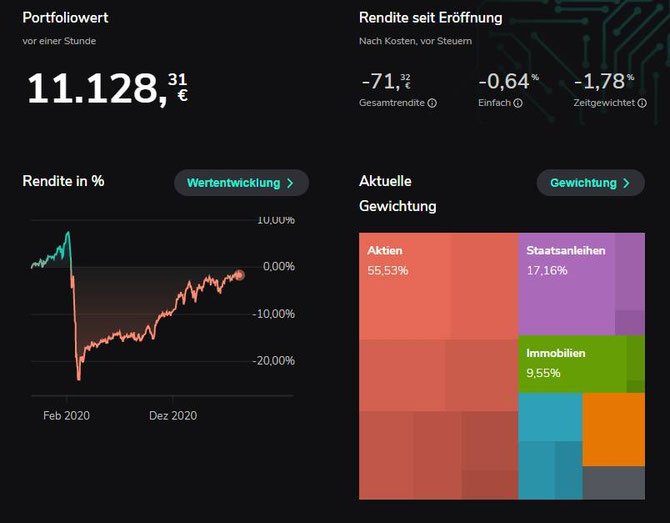Click the chevron arrow in Wertentwicklung button

click(x=290, y=183)
